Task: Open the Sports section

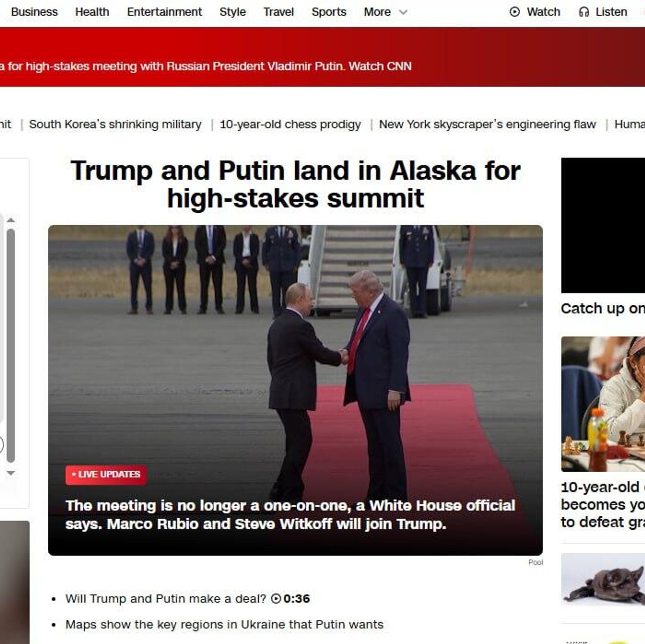Action: 329,12
